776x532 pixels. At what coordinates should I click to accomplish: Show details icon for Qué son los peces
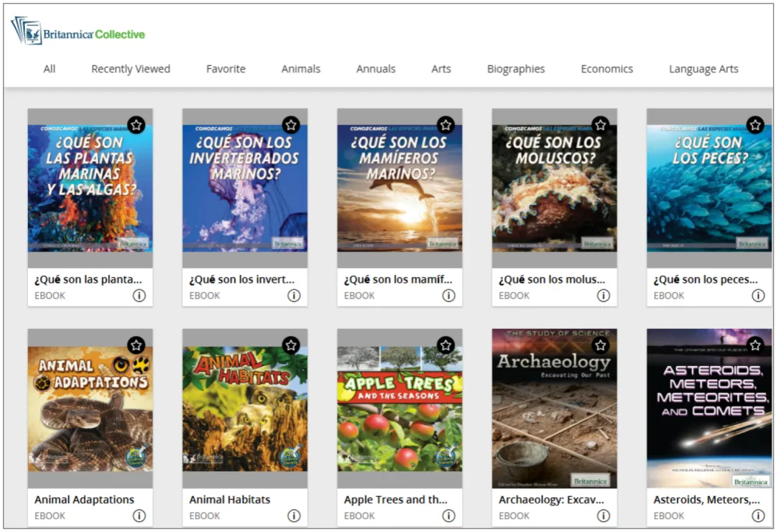pos(758,296)
